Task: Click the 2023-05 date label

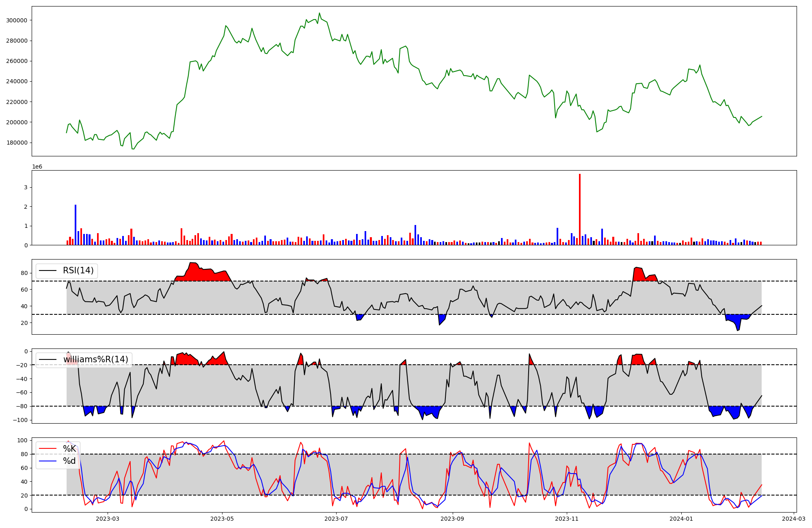Action: point(222,519)
